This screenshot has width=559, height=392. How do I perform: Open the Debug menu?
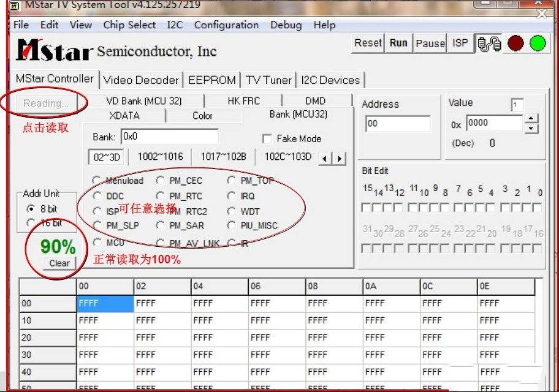(286, 25)
